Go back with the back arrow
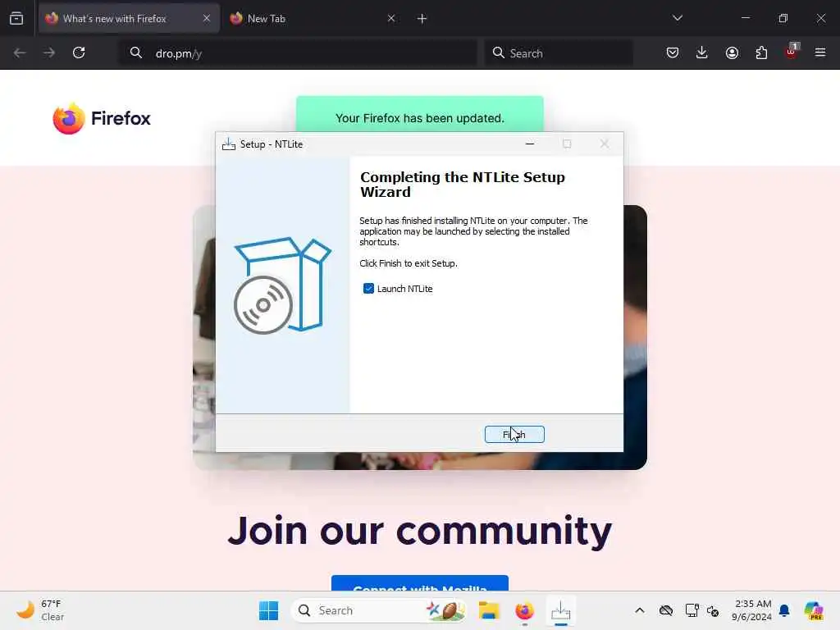 point(20,52)
